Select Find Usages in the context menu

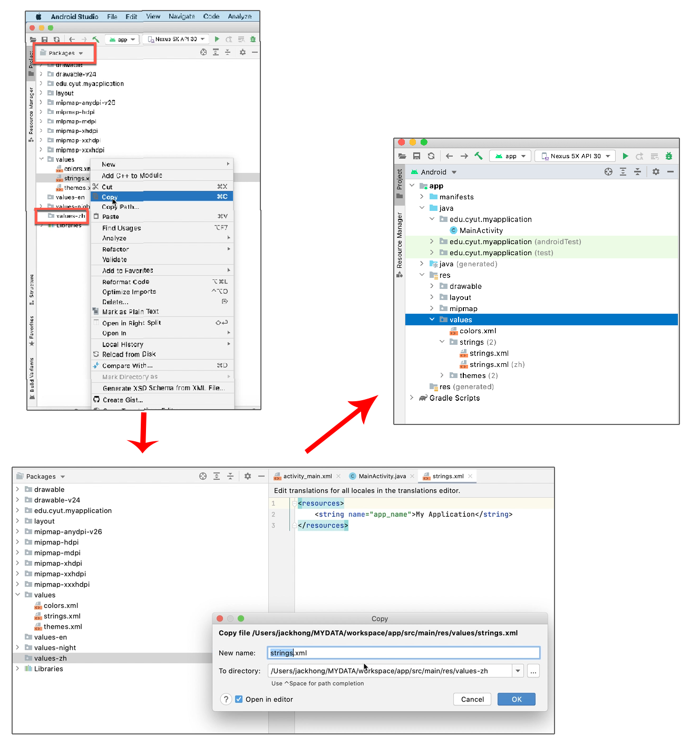pyautogui.click(x=162, y=228)
